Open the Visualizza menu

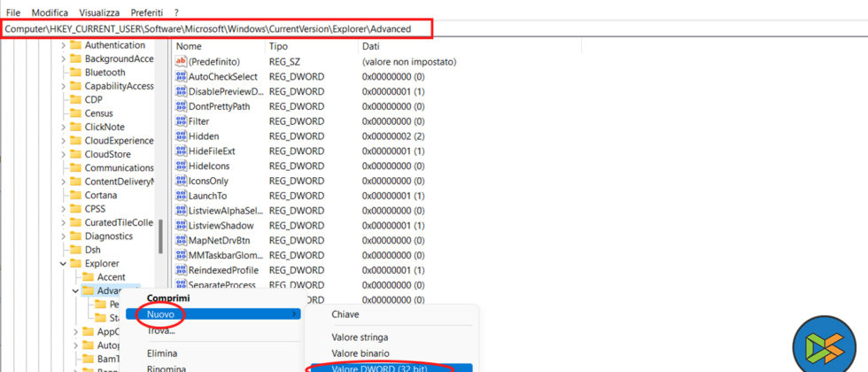(x=99, y=12)
